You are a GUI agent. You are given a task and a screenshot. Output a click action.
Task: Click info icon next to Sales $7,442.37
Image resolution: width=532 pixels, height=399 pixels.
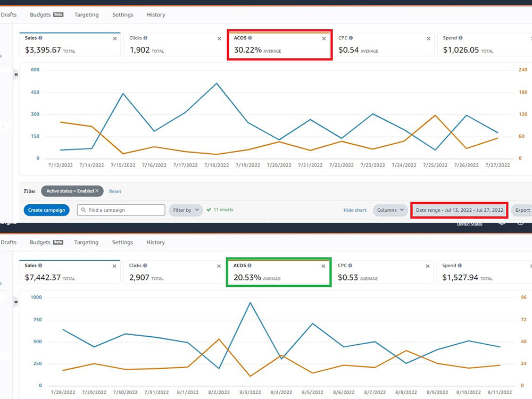[40, 265]
